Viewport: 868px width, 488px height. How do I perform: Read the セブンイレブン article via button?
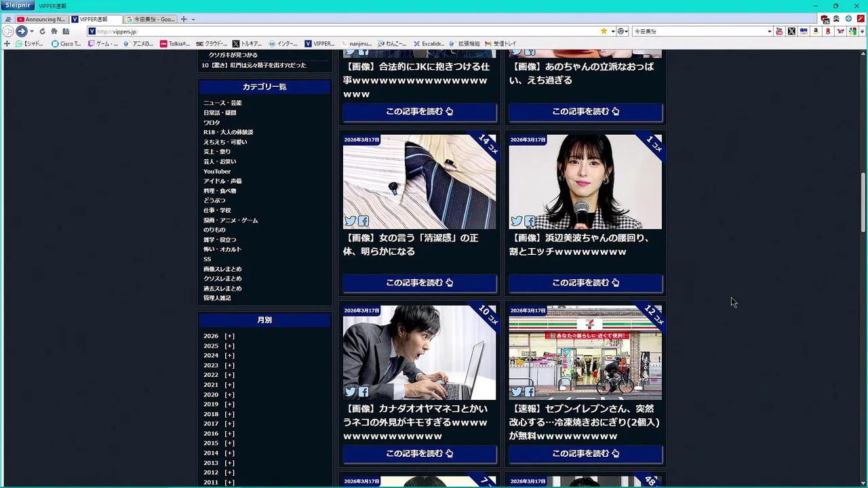(x=585, y=453)
